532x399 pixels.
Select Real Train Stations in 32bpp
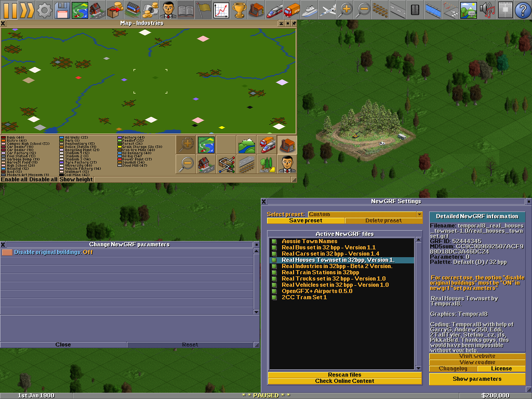pos(342,272)
